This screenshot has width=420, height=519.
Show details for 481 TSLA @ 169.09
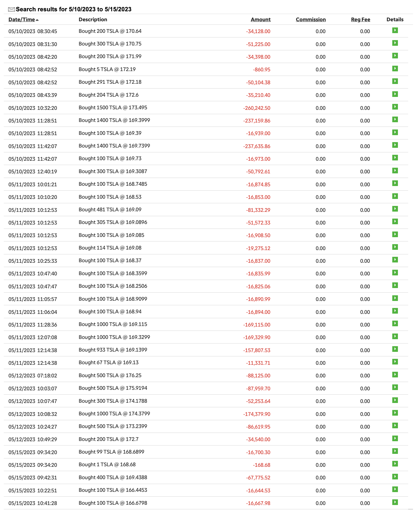tap(395, 209)
